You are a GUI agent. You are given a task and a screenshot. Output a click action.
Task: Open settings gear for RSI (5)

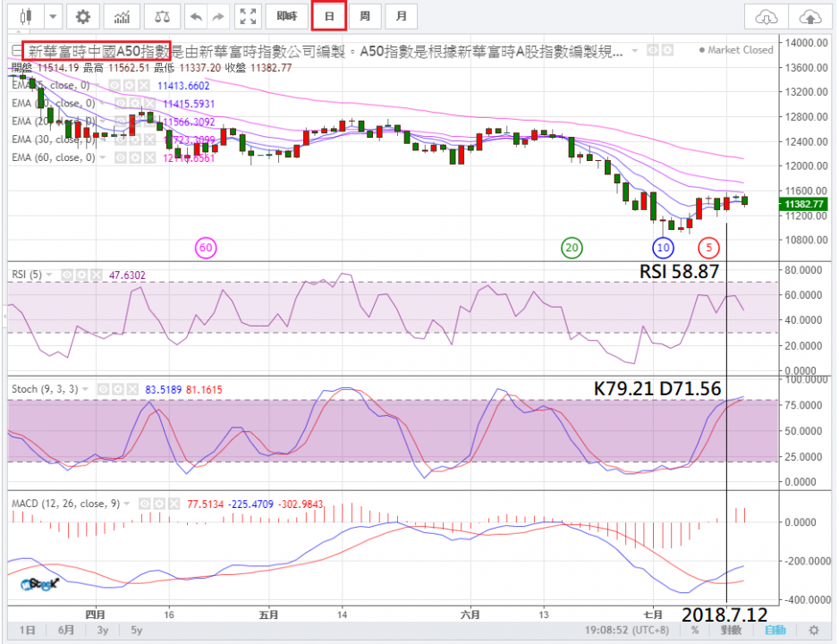click(x=81, y=275)
